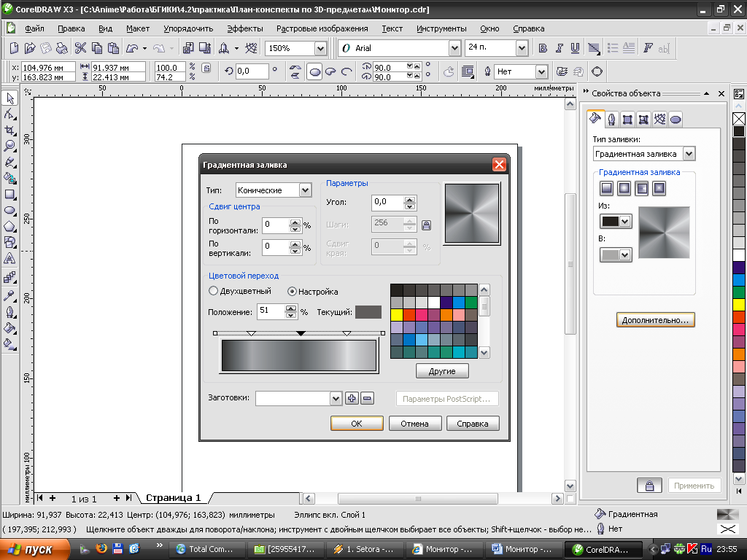Open the Растровые изображения menu
Image resolution: width=747 pixels, height=560 pixels.
(x=322, y=28)
